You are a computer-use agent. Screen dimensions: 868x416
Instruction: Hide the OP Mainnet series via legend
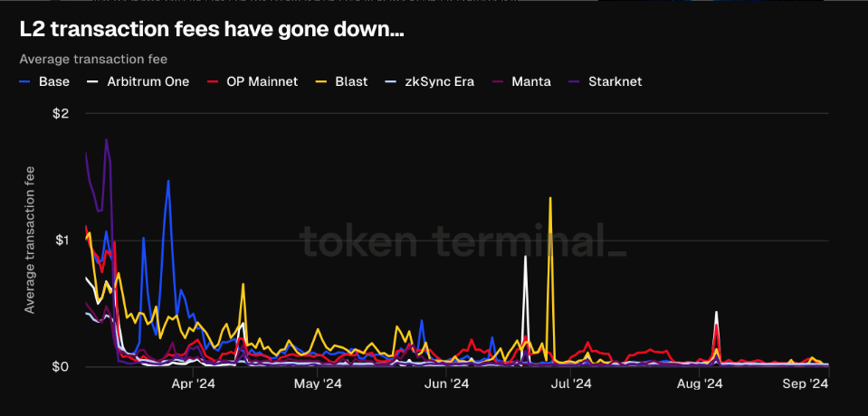pos(262,81)
